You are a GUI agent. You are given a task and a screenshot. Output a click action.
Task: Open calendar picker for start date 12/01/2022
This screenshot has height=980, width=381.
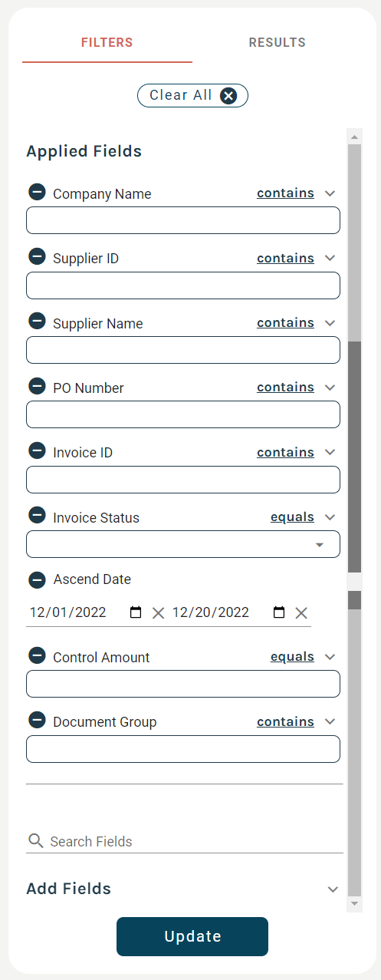[x=136, y=612]
